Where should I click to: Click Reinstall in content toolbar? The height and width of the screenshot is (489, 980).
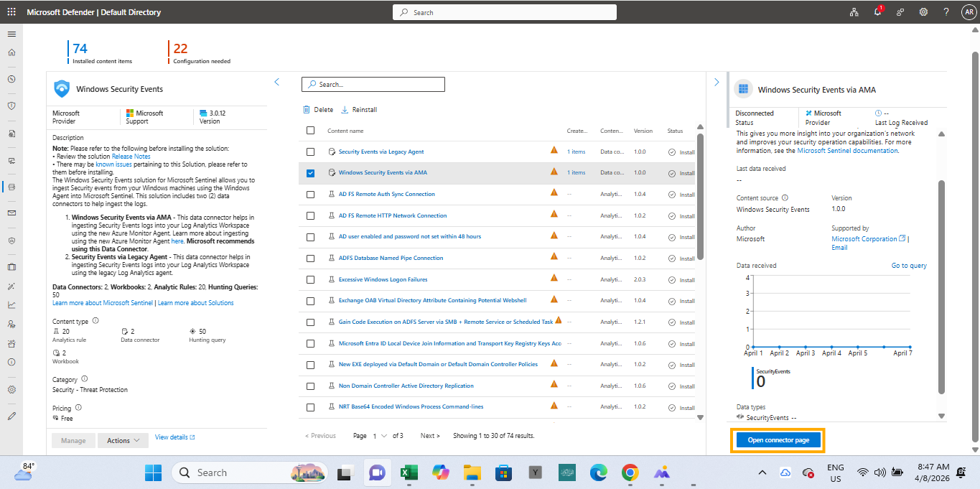(x=359, y=110)
